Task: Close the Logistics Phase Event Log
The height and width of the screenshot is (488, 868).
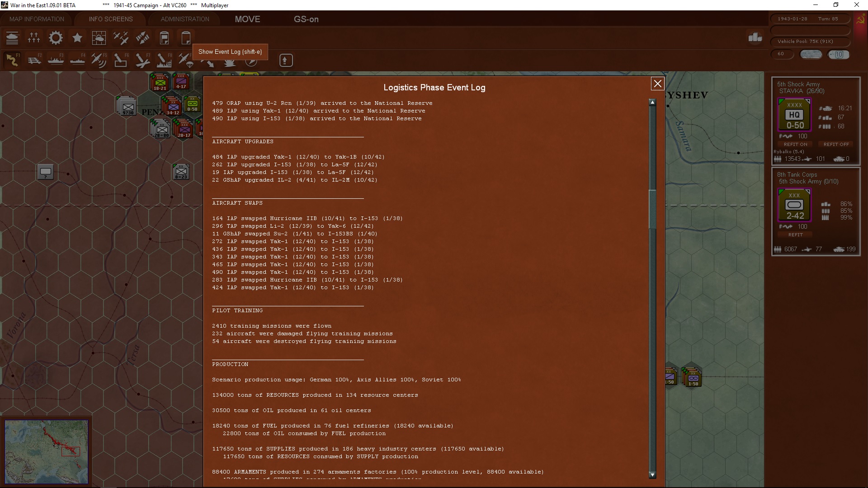Action: tap(657, 84)
